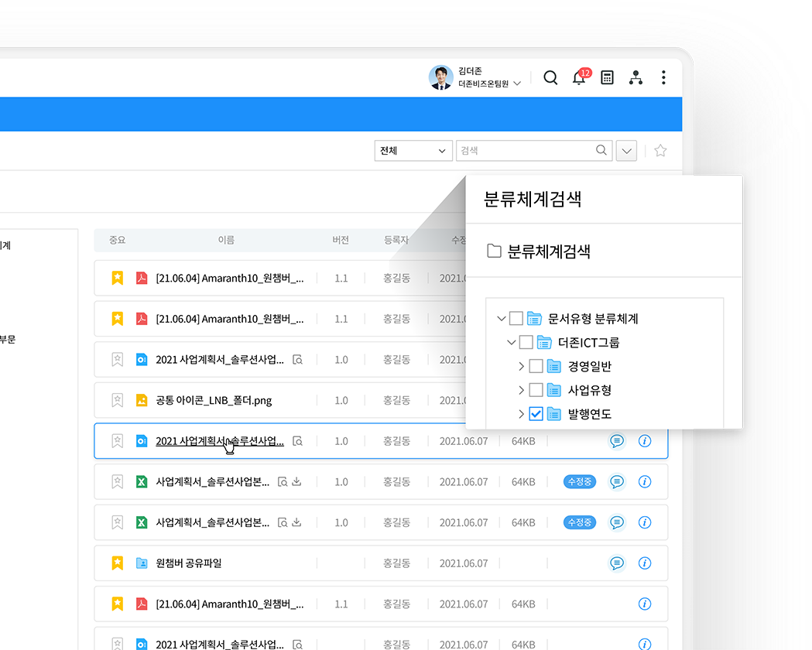Viewport: 812px width, 650px height.
Task: Toggle important star for 원챔버 공유파일
Action: click(118, 563)
